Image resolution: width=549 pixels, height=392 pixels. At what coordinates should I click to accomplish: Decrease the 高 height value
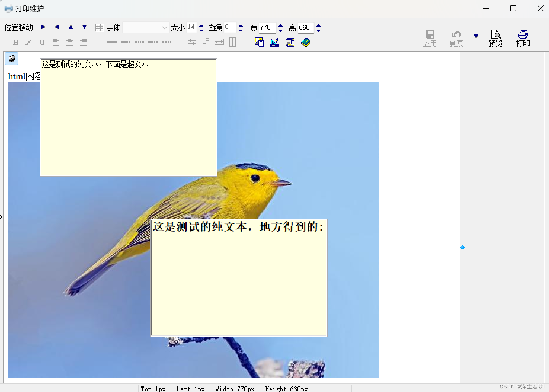pyautogui.click(x=318, y=30)
